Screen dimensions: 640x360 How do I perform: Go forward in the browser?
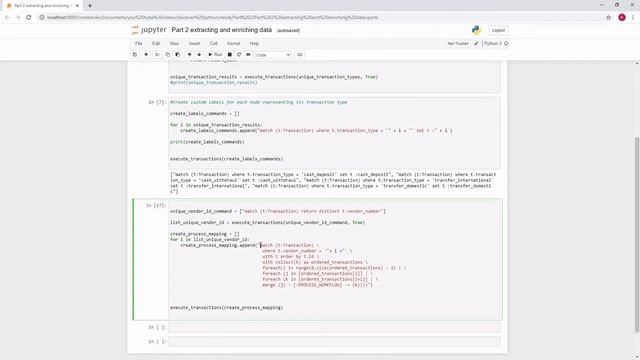click(18, 18)
